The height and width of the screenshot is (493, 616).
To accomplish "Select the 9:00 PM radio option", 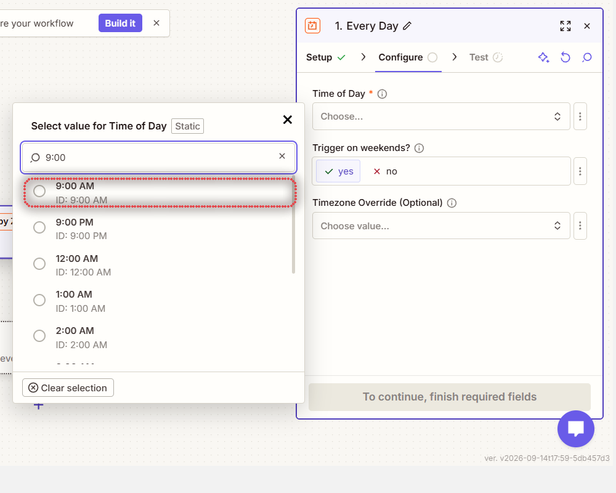I will [39, 227].
